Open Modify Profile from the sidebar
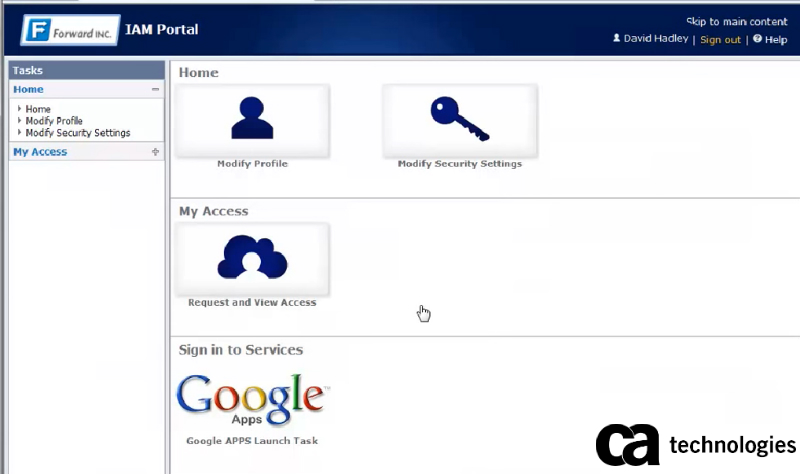The image size is (800, 474). [54, 121]
